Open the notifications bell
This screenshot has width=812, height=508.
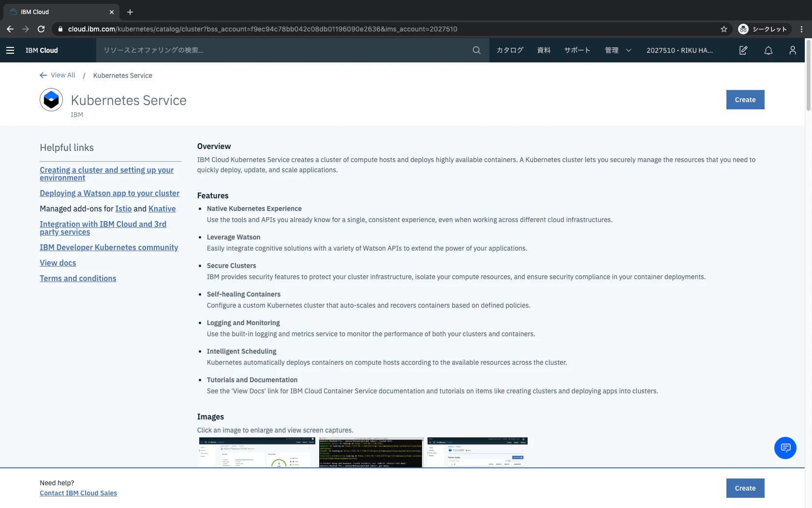pos(768,50)
